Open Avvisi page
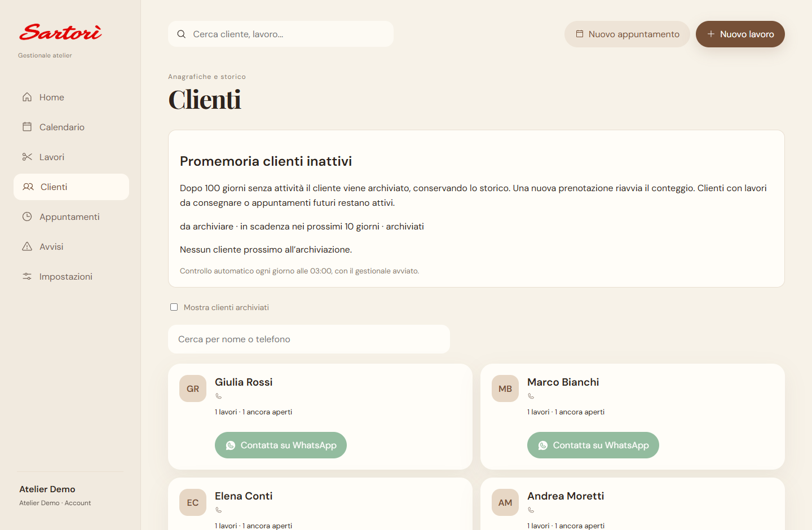812x530 pixels. pyautogui.click(x=71, y=246)
